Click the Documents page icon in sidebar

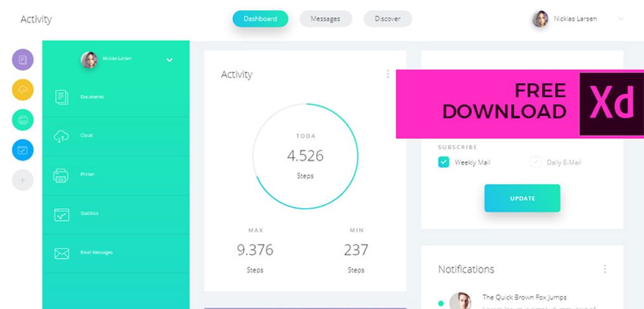pos(62,97)
